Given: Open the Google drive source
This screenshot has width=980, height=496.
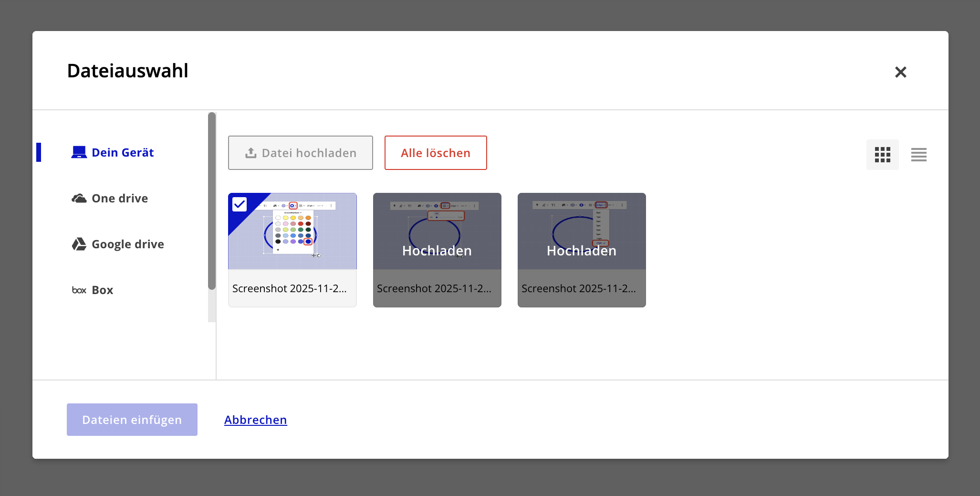Looking at the screenshot, I should pyautogui.click(x=127, y=244).
